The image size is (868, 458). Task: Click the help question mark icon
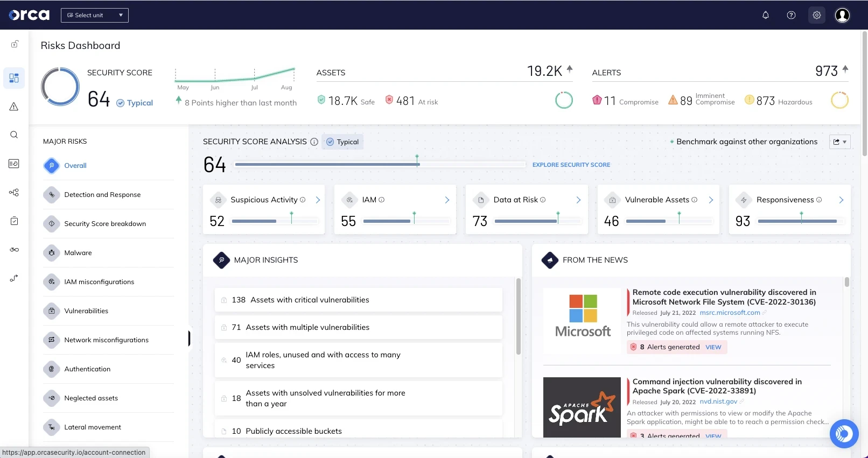791,15
